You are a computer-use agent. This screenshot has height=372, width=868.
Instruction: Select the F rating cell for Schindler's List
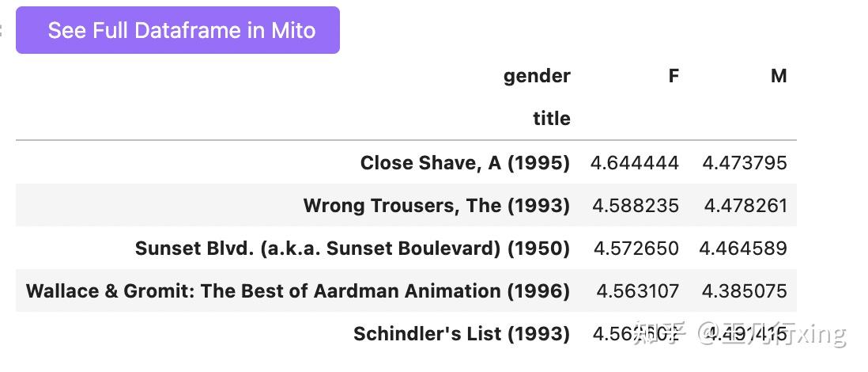tap(635, 334)
